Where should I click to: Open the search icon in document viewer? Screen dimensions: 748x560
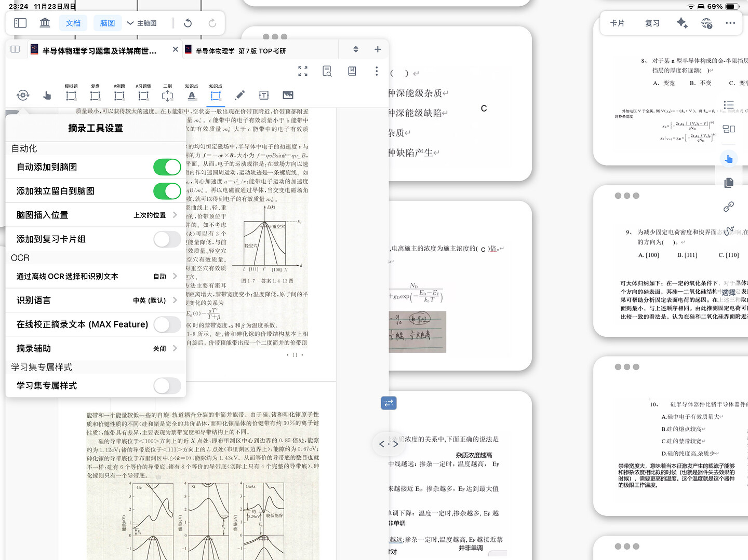pyautogui.click(x=327, y=71)
